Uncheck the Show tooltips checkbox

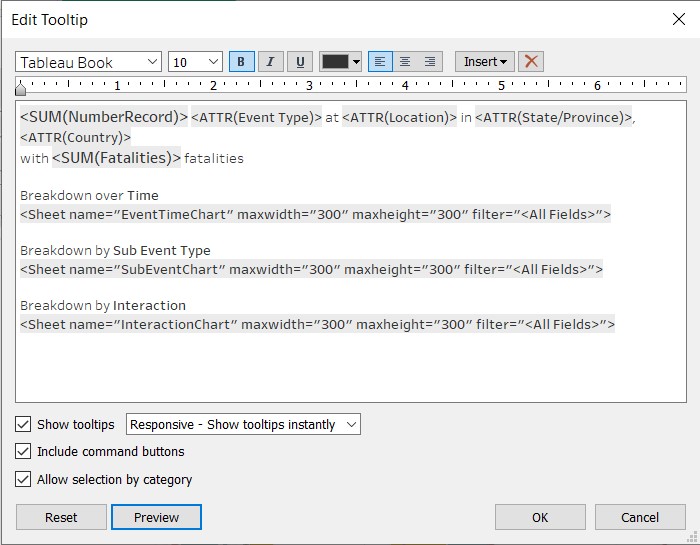tap(24, 424)
